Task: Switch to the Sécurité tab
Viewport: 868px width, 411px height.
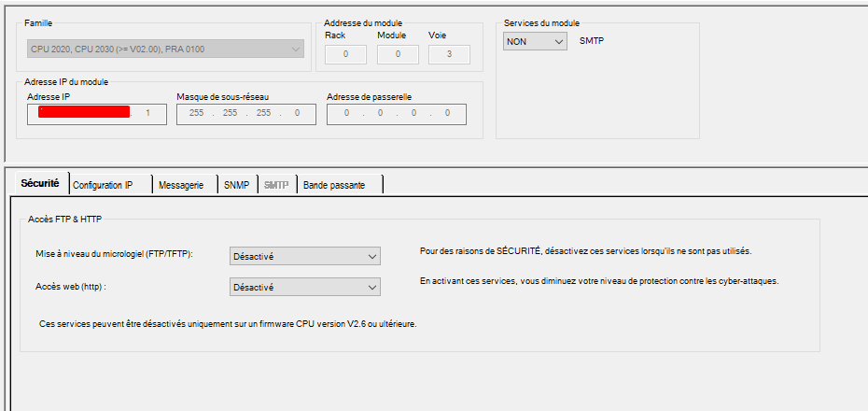Action: pos(40,184)
